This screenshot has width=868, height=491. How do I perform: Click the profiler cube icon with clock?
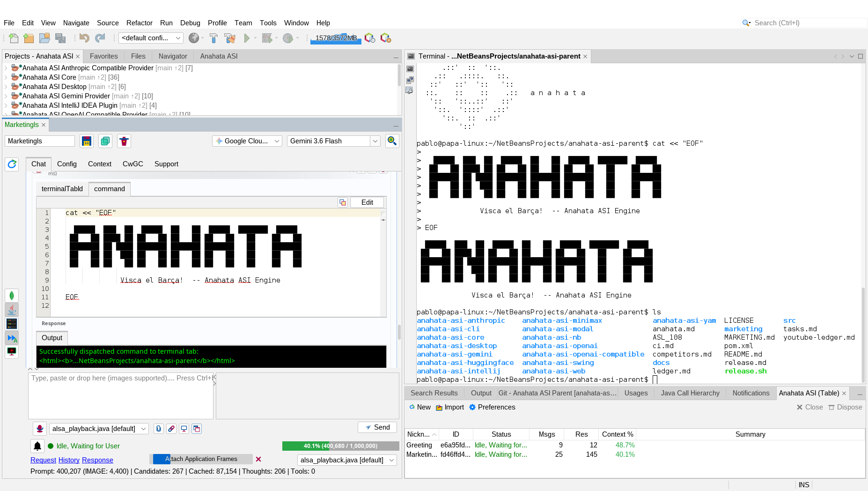[370, 38]
